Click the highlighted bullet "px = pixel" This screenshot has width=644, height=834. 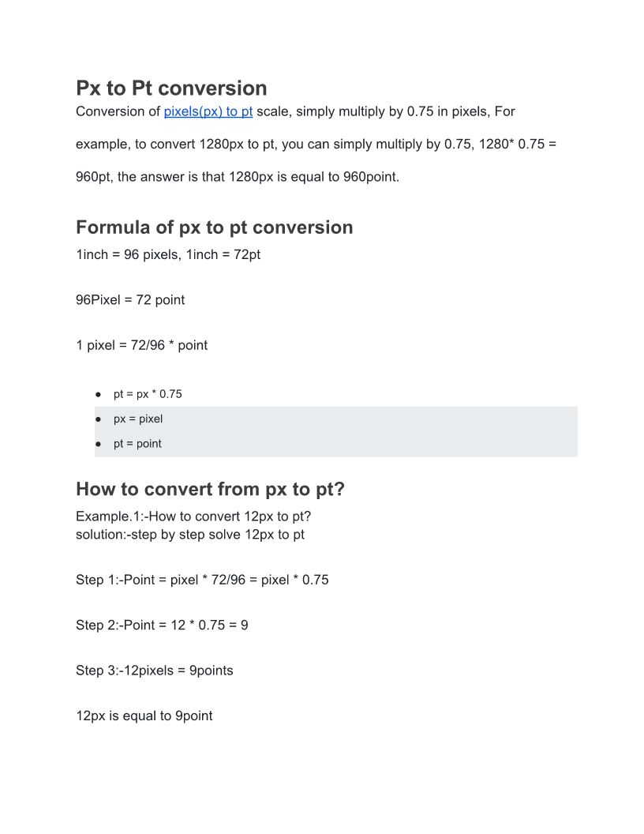pyautogui.click(x=138, y=419)
